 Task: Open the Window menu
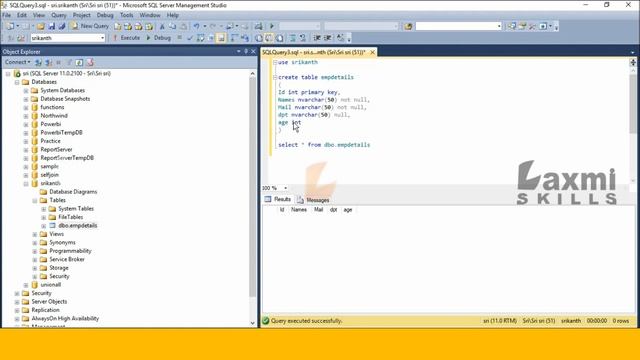150,15
